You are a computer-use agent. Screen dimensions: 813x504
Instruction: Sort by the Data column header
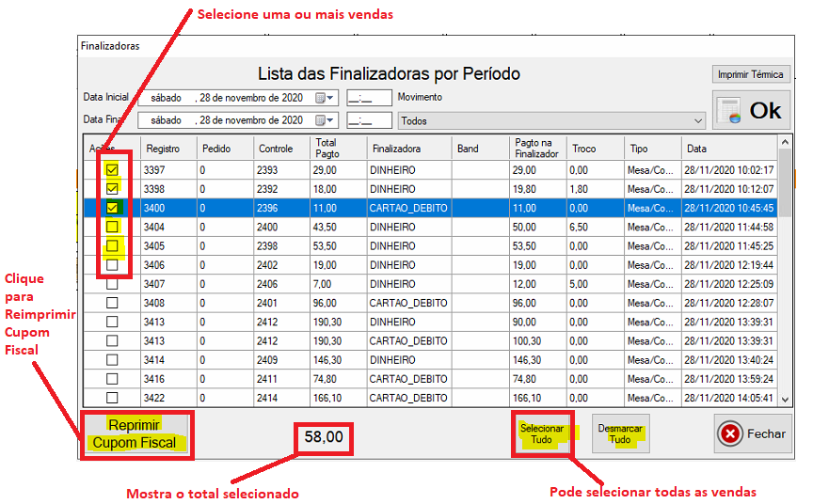(729, 149)
